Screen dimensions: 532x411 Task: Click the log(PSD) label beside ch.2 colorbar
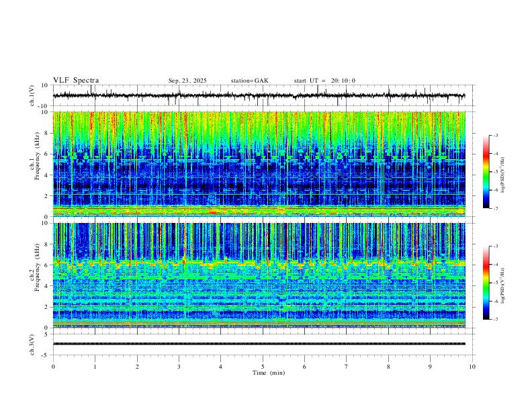(503, 286)
